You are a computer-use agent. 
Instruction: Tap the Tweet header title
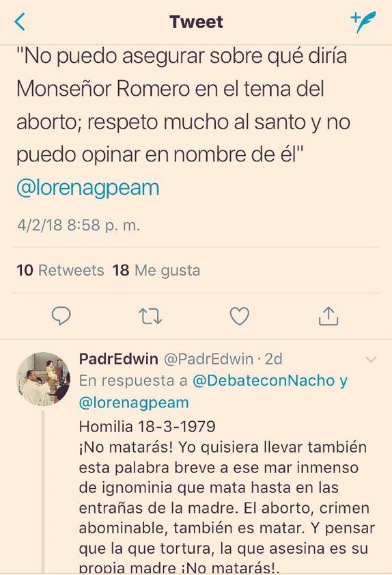tap(197, 22)
